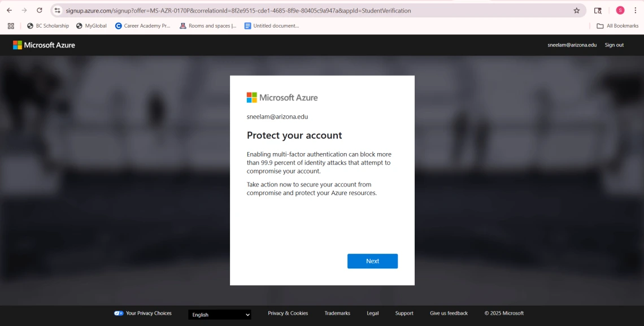This screenshot has width=644, height=326.
Task: Click the © 2025 Microsoft footer text
Action: pyautogui.click(x=504, y=313)
